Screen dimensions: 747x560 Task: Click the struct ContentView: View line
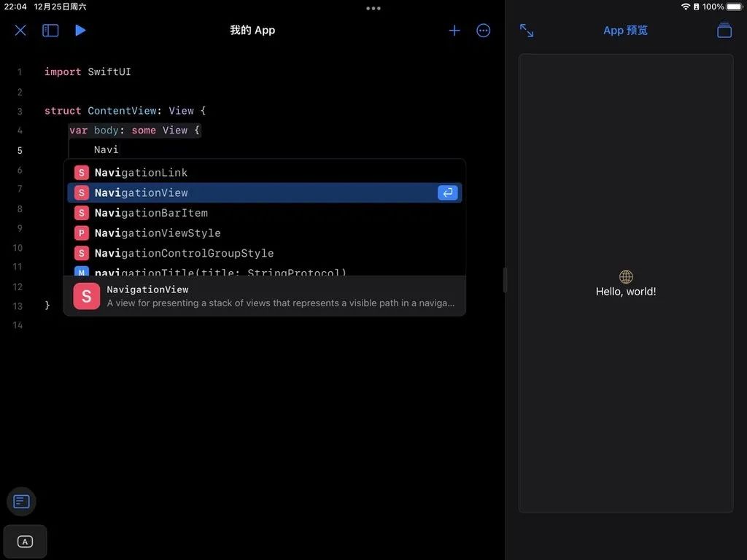point(125,111)
